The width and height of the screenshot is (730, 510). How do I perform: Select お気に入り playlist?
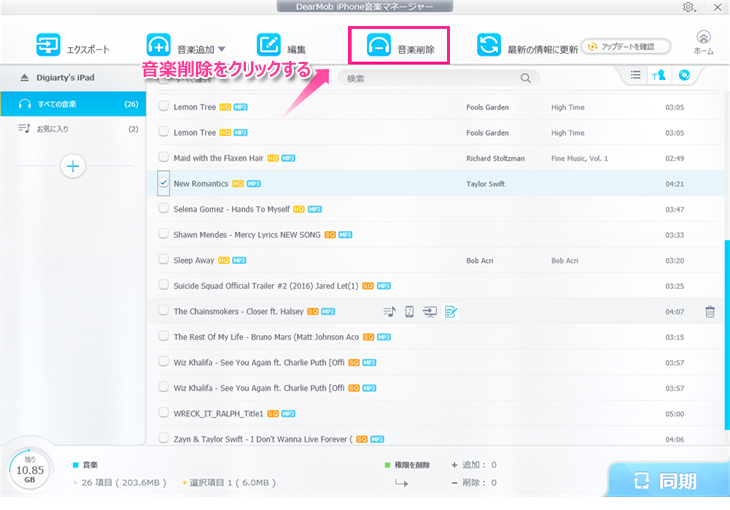click(x=73, y=129)
